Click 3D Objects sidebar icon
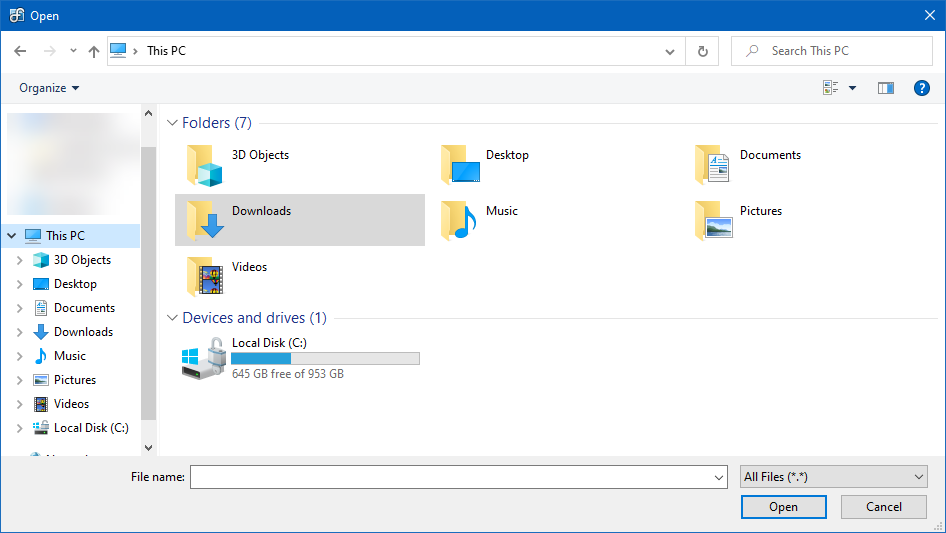The width and height of the screenshot is (946, 533). 41,260
